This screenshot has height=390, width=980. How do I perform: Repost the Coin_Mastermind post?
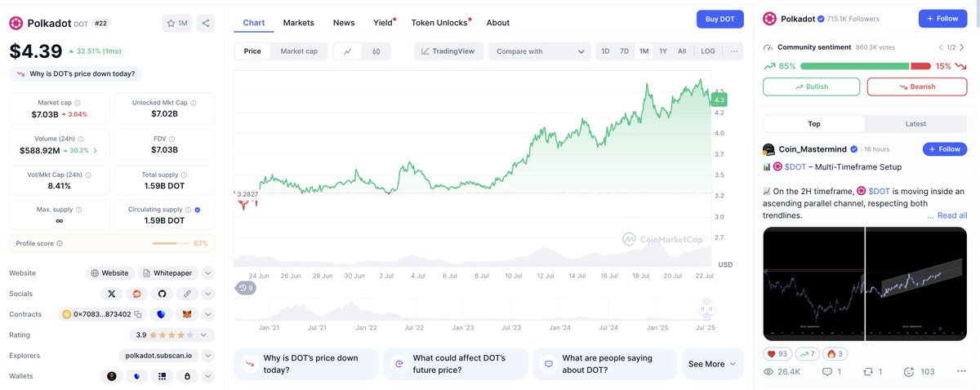(873, 372)
